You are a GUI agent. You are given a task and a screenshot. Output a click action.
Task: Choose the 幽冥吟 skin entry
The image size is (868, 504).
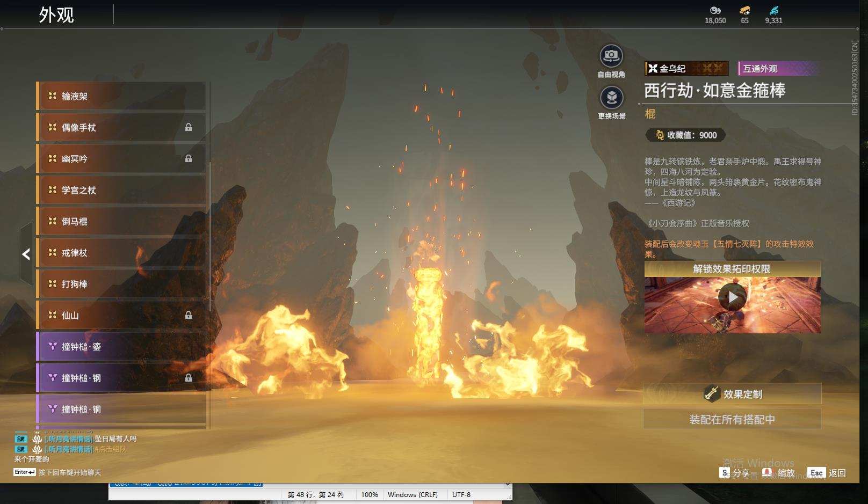(x=121, y=158)
